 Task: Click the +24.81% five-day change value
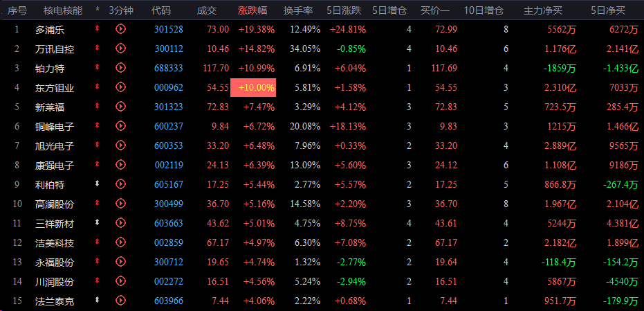pos(347,29)
